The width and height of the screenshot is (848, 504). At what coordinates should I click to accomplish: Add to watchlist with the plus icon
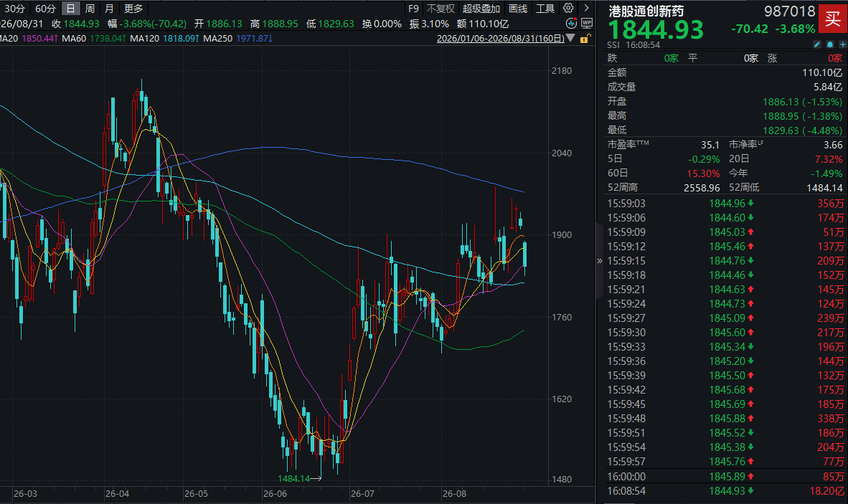[842, 44]
